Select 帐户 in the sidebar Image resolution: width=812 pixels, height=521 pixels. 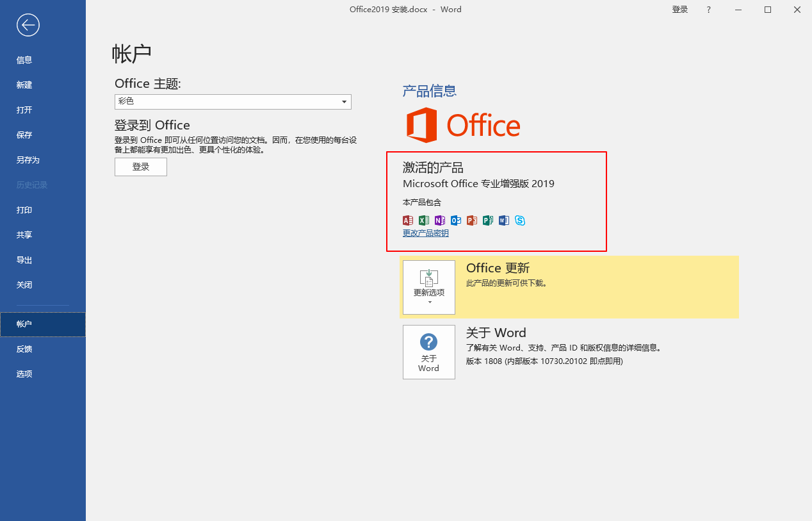tap(43, 324)
